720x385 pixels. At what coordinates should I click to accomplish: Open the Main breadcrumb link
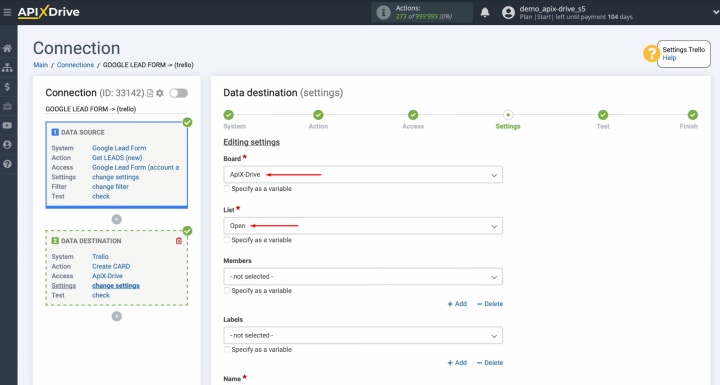(x=40, y=65)
